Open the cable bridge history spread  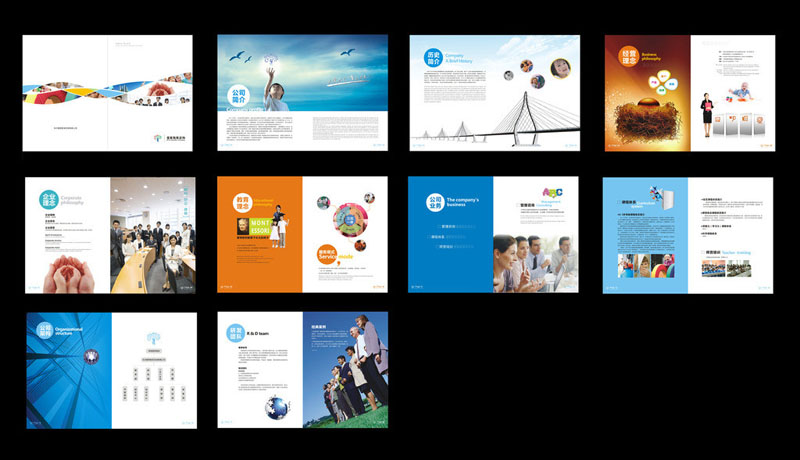(x=494, y=93)
